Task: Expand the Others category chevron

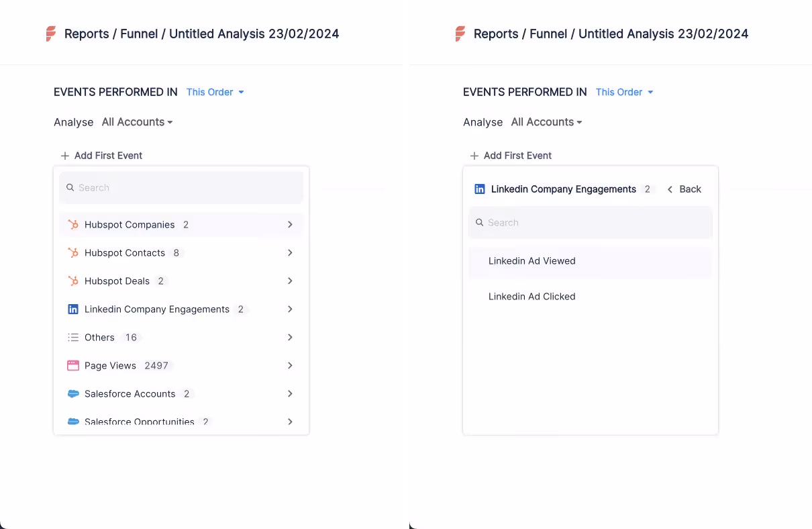Action: (290, 337)
